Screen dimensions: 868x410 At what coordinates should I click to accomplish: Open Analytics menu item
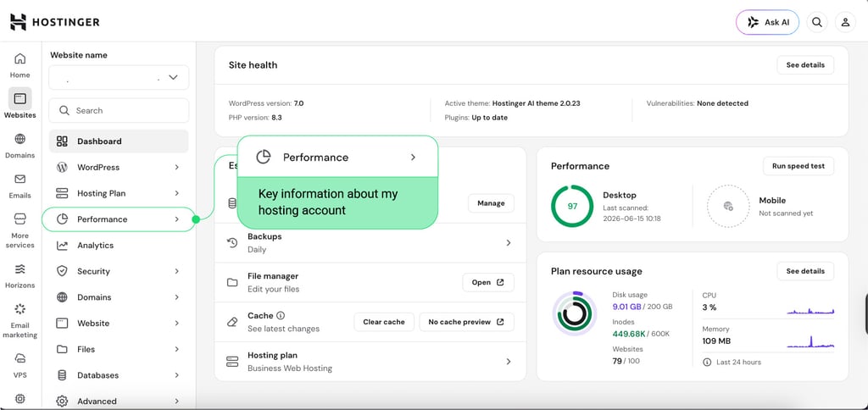(119, 245)
